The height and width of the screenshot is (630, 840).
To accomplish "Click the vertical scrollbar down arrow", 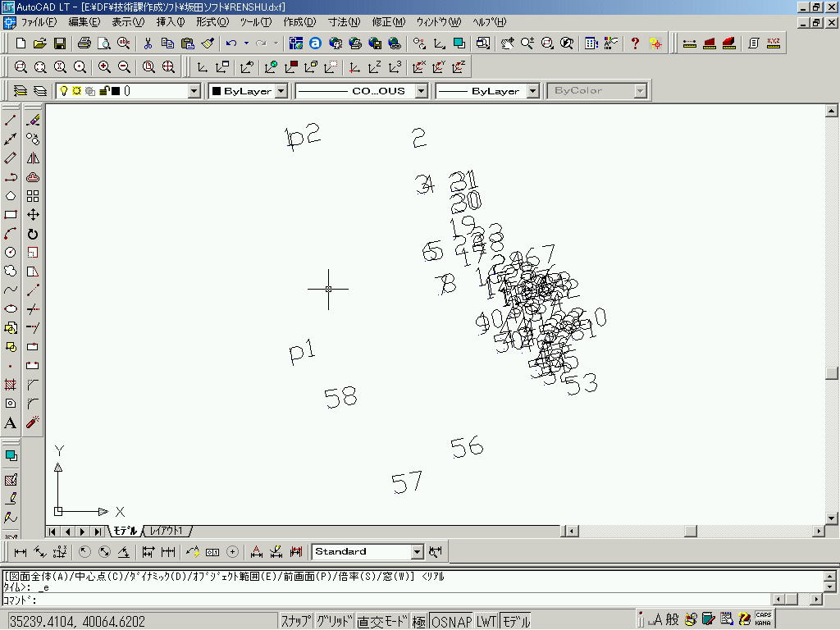I will 832,518.
